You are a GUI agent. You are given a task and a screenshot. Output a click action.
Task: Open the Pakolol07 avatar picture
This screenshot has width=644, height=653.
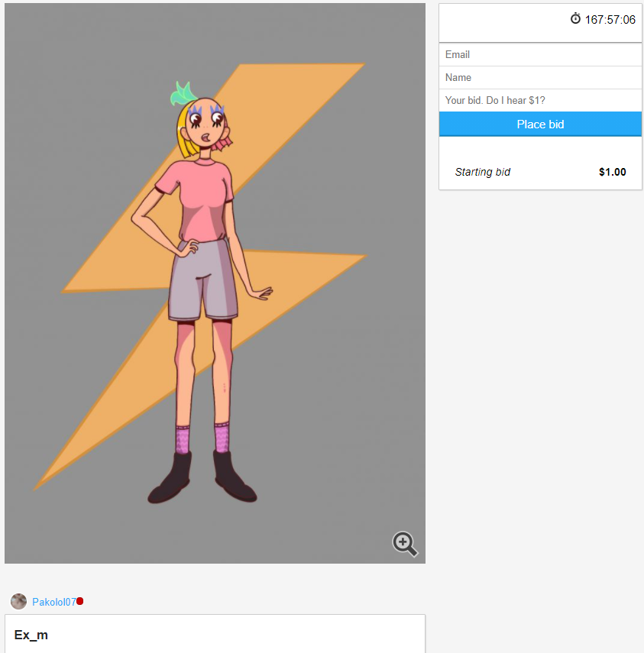[18, 601]
